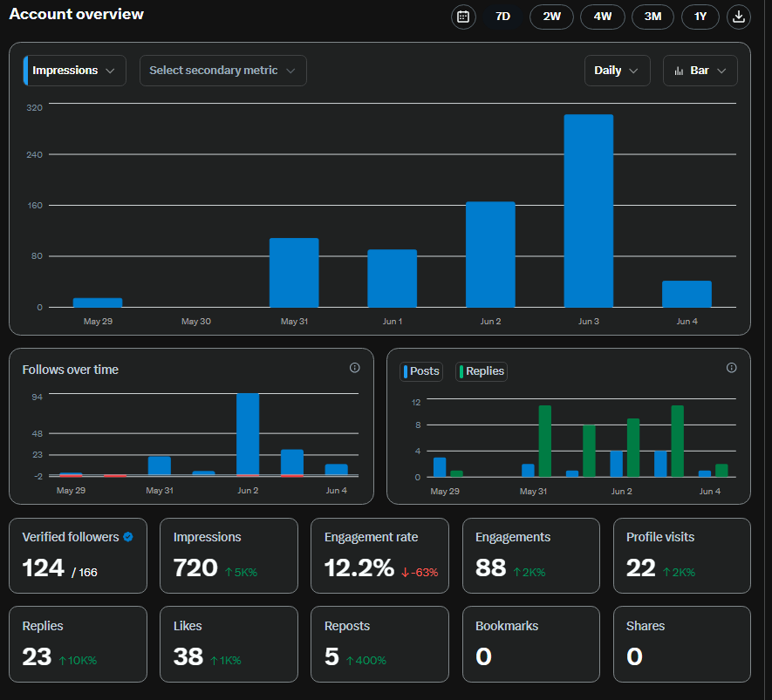Show info for Follows over time

click(x=354, y=368)
